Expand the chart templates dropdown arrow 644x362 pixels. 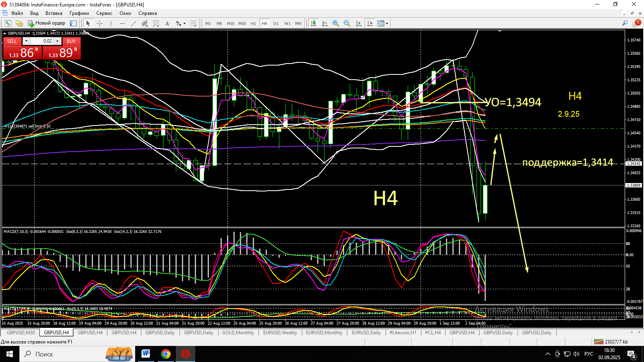click(387, 23)
